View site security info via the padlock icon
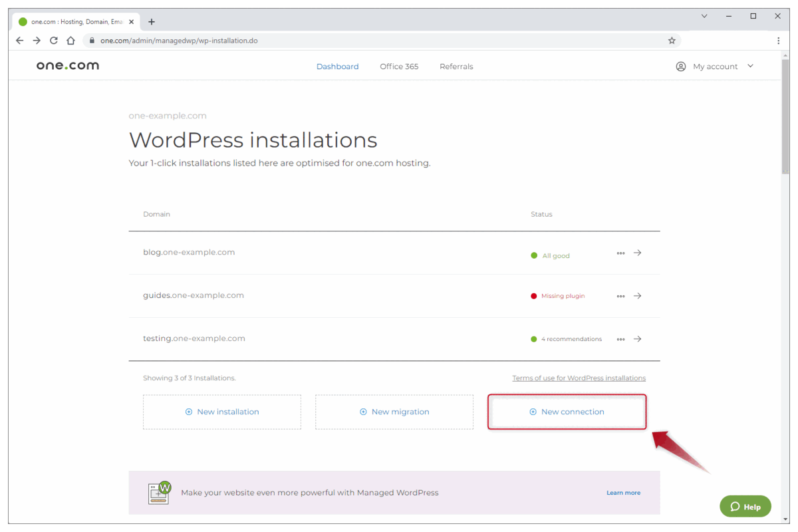 (x=91, y=40)
